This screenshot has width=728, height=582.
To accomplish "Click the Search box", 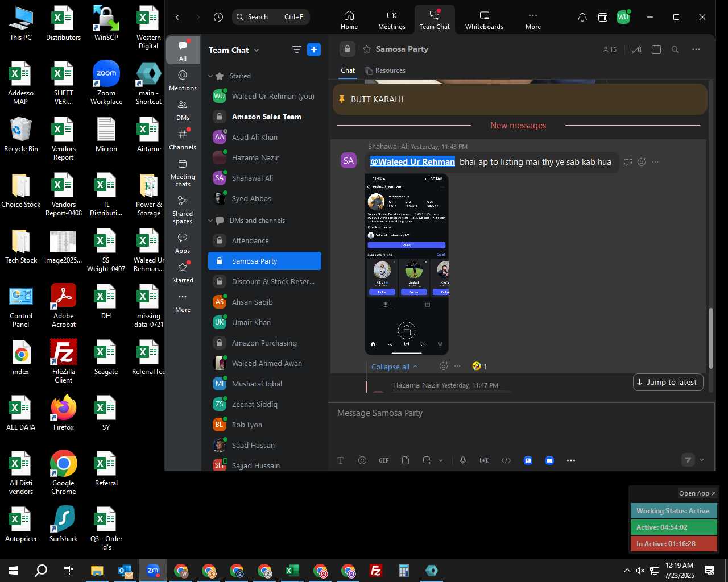I will [x=271, y=17].
